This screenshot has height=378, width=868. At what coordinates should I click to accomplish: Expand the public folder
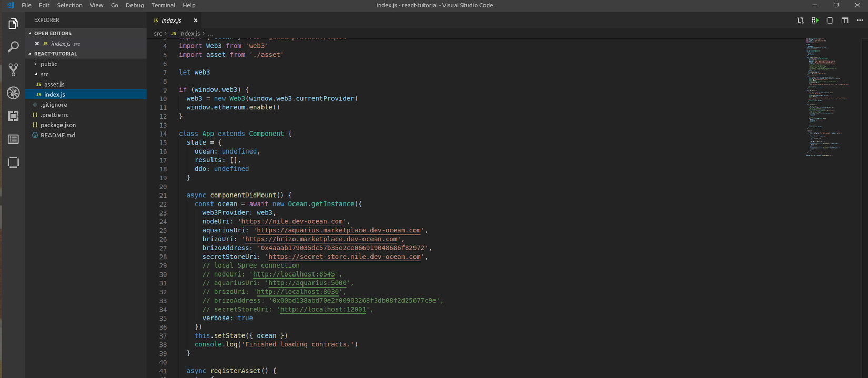point(48,64)
